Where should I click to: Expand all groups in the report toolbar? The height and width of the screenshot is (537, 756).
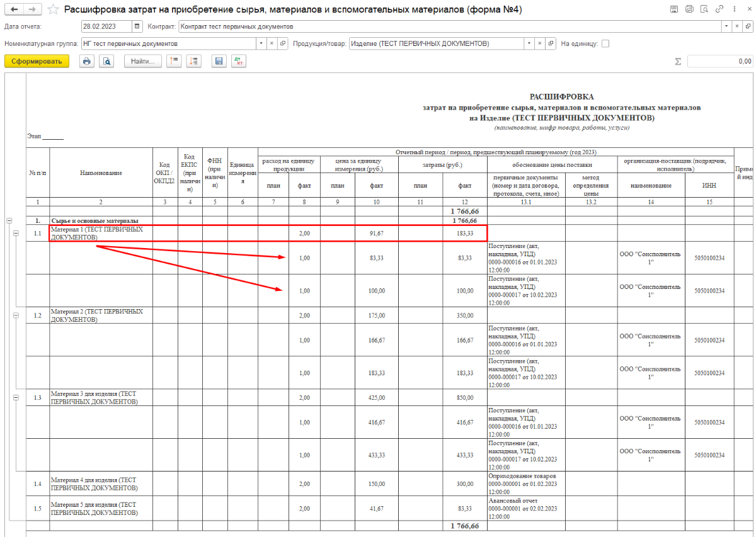(193, 61)
